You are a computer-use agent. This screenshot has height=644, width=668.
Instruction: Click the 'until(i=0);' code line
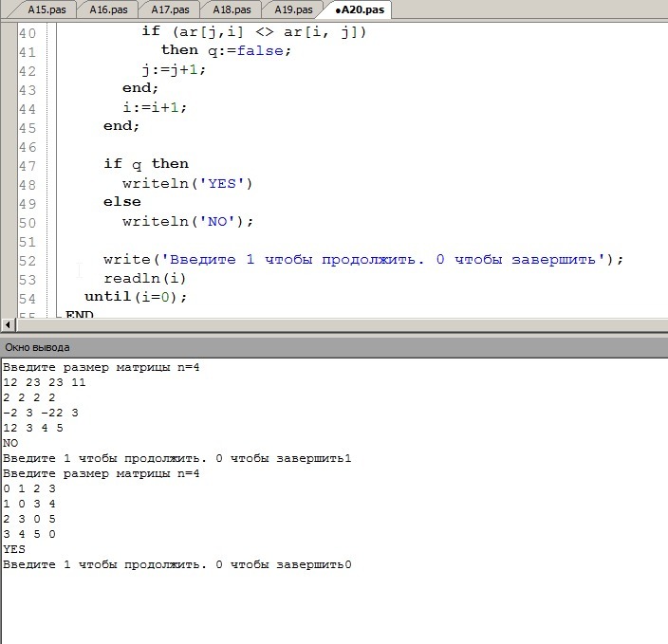[136, 297]
